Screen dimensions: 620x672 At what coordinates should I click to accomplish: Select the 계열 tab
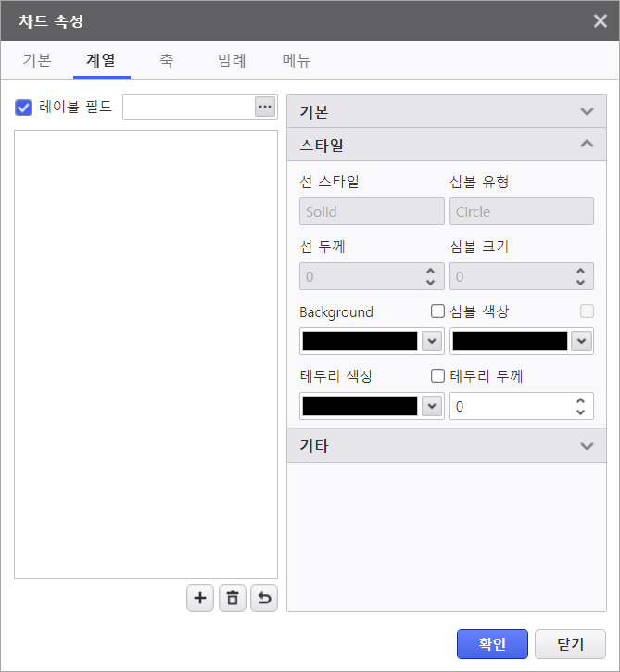(102, 60)
